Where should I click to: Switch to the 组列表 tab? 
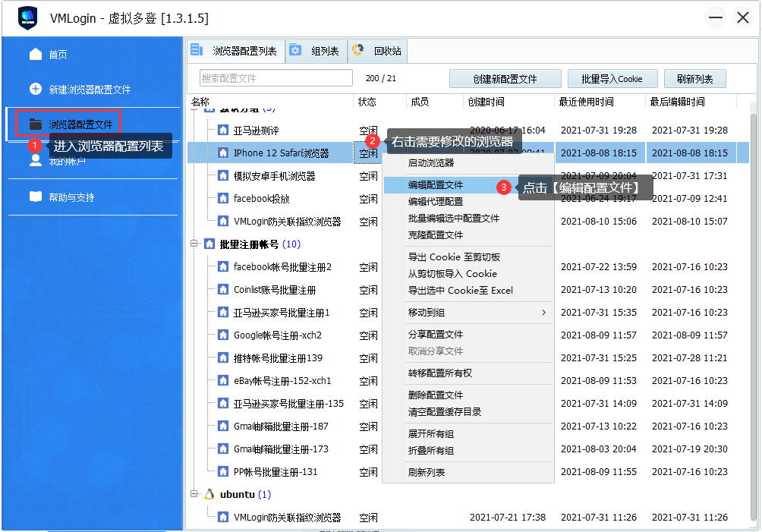coord(316,51)
